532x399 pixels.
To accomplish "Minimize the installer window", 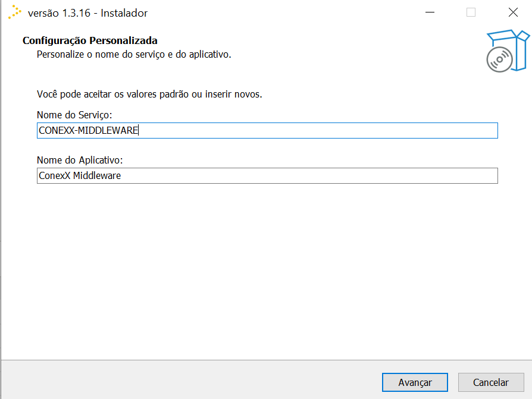I will pos(428,12).
